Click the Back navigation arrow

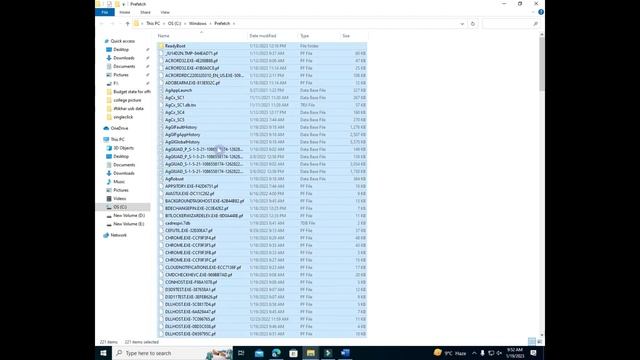click(x=102, y=24)
